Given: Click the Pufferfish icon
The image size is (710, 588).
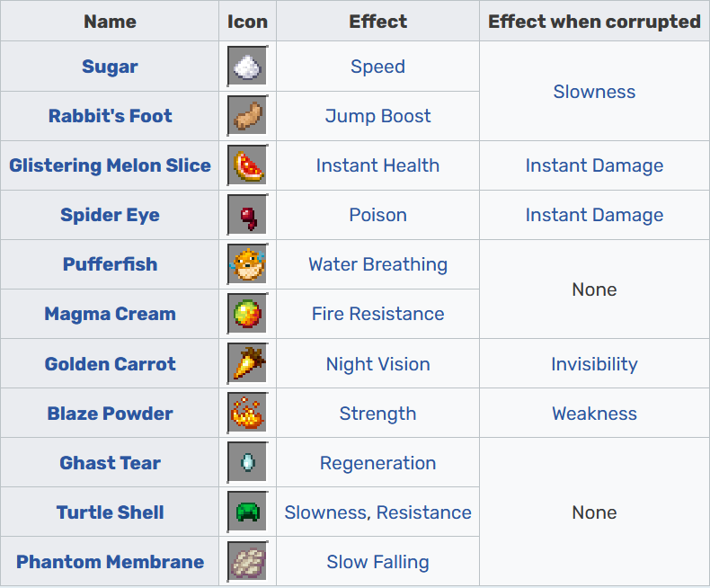Looking at the screenshot, I should click(246, 264).
